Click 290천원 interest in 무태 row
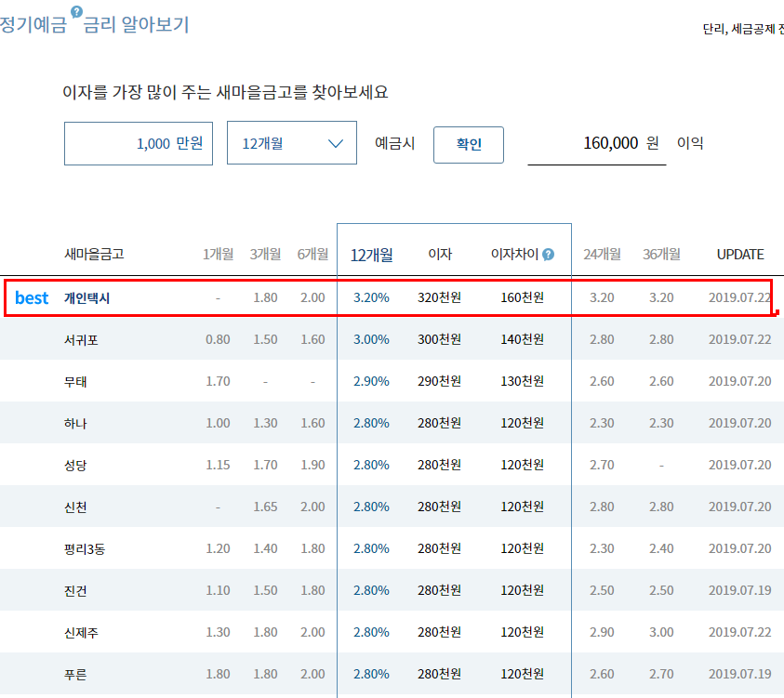Image resolution: width=784 pixels, height=698 pixels. tap(440, 381)
